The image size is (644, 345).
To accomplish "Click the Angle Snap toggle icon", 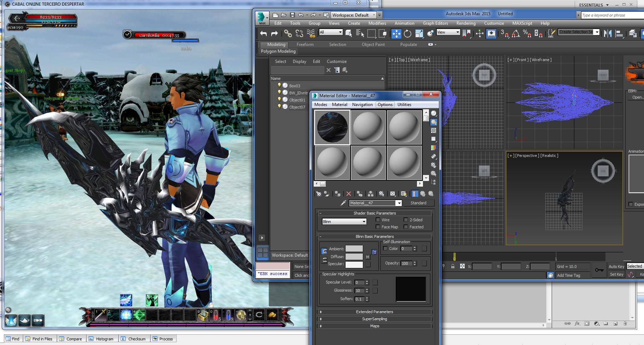I will [x=516, y=33].
